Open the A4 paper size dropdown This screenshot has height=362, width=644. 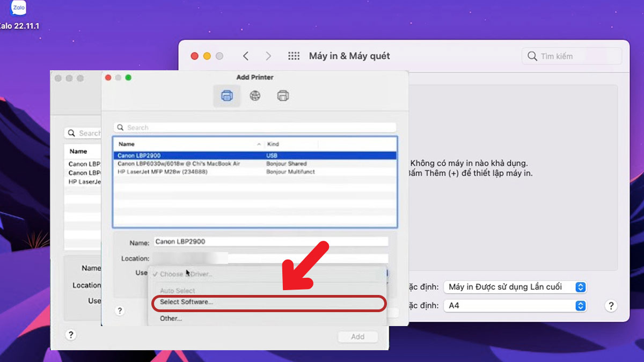pos(514,306)
